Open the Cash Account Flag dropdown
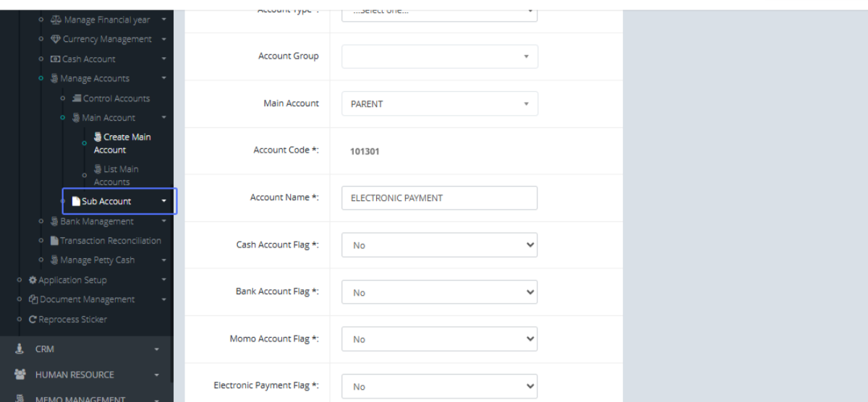Screen dimensions: 868x402 coord(439,245)
